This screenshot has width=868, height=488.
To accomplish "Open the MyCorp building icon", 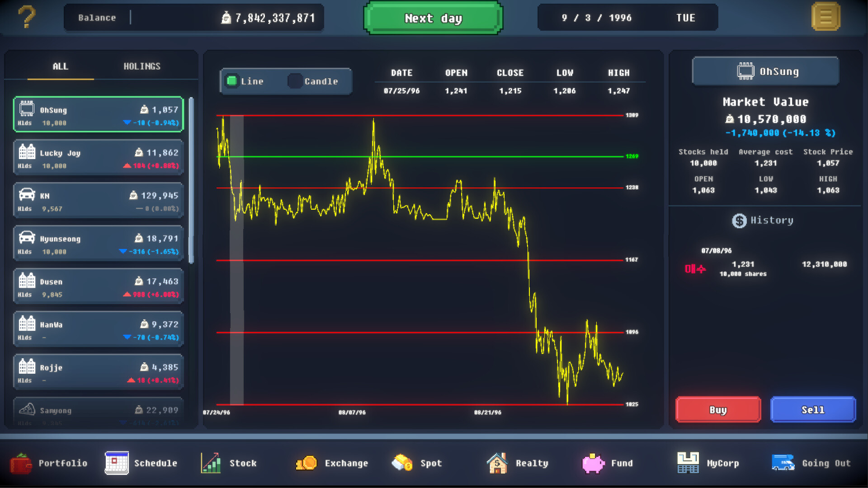I will 709,463.
